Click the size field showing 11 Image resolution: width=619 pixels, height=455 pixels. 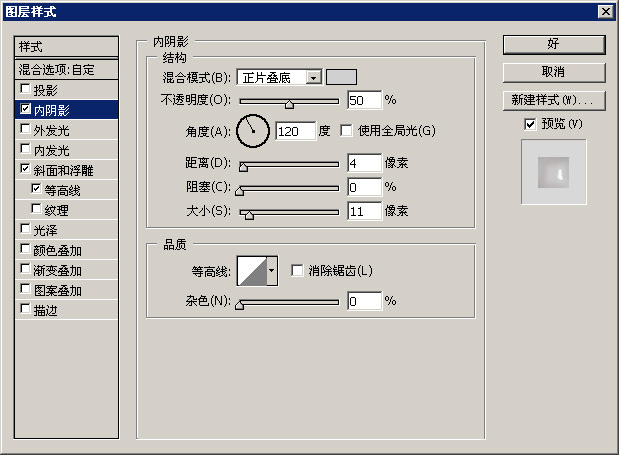(365, 211)
